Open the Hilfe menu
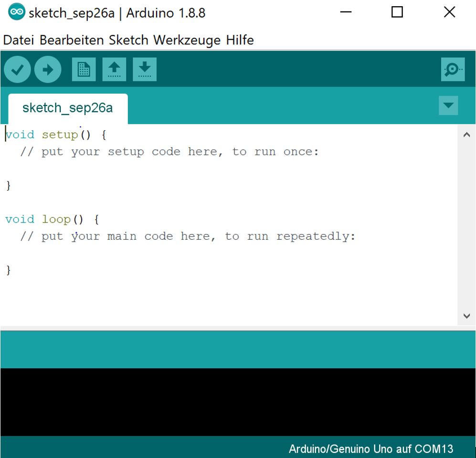 [240, 40]
